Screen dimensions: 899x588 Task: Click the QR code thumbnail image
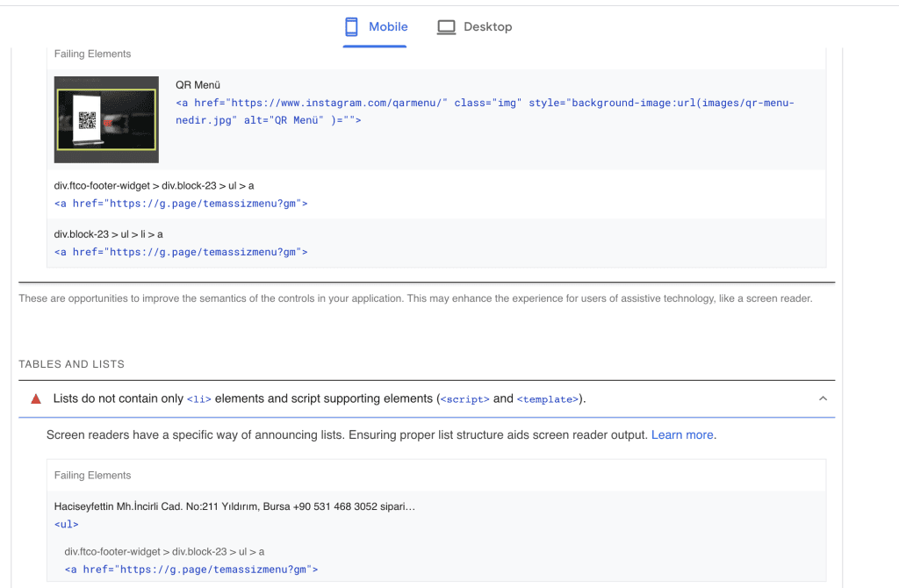[105, 119]
